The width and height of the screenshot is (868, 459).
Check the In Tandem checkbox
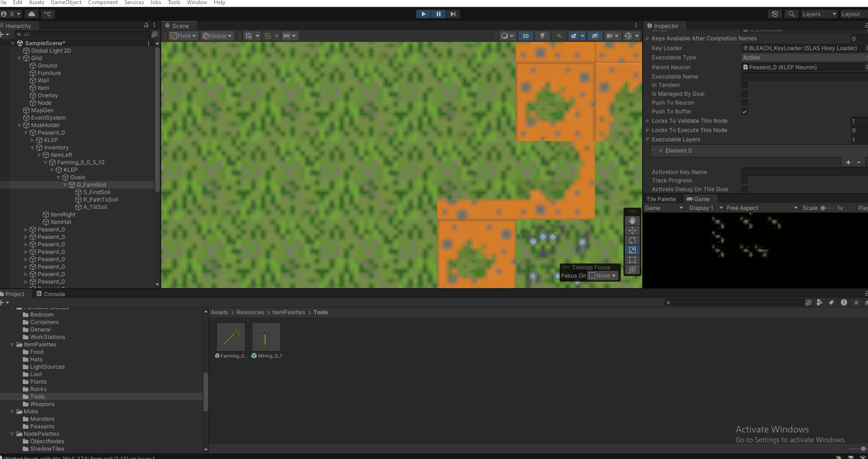pyautogui.click(x=745, y=85)
